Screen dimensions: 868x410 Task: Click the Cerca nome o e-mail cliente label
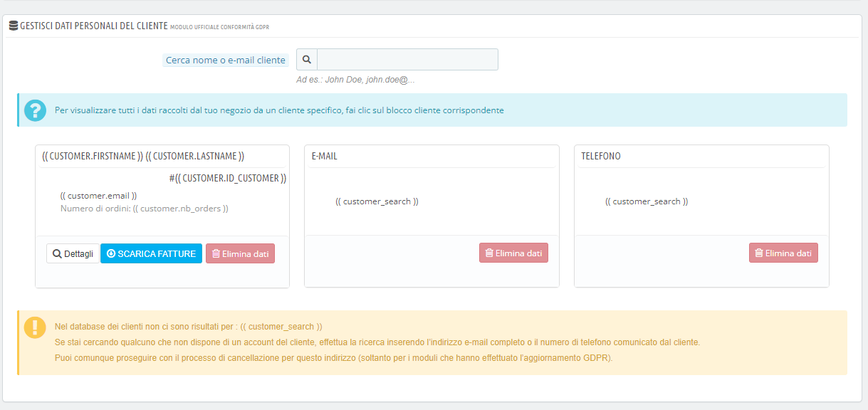[224, 60]
